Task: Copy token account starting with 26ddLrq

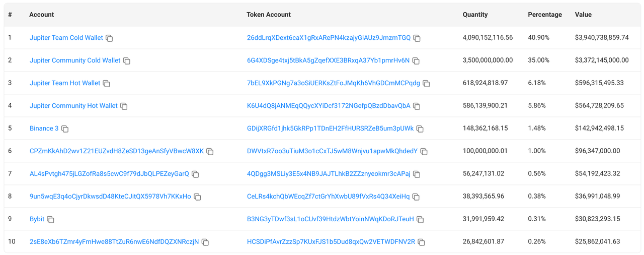Action: tap(417, 38)
